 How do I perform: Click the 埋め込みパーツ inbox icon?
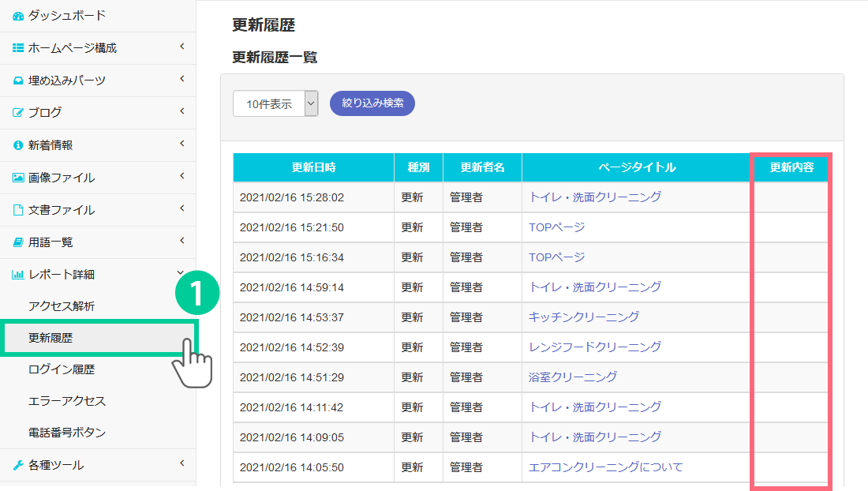coord(18,81)
